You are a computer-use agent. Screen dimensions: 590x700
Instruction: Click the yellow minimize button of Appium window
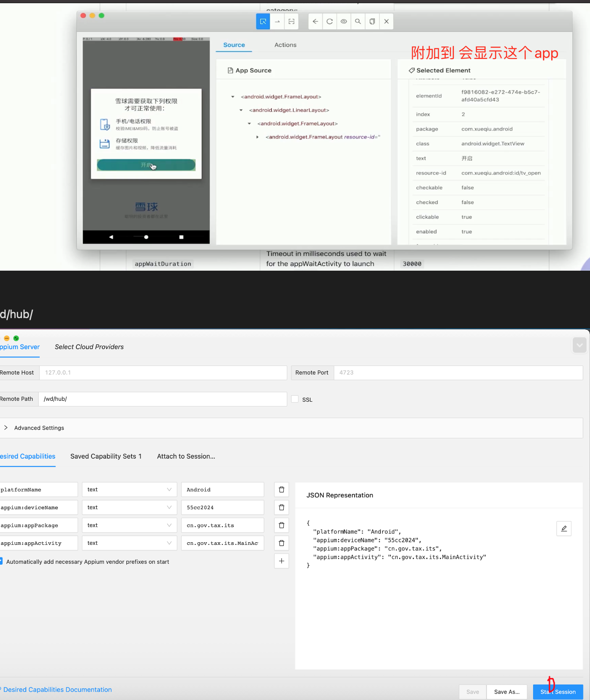tap(6, 338)
